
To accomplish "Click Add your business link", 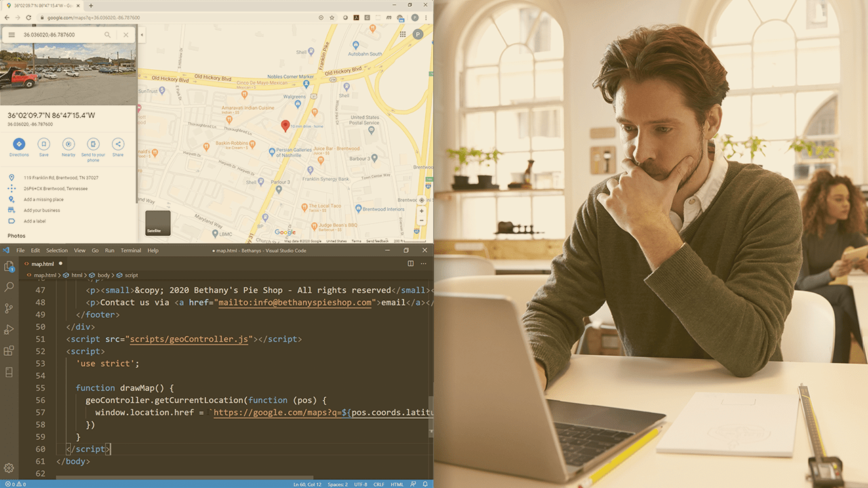I will click(x=42, y=210).
